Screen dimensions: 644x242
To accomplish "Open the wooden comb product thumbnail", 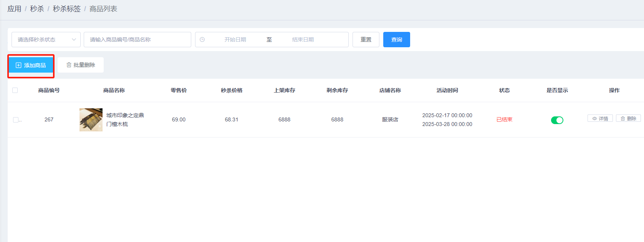I will coord(91,120).
